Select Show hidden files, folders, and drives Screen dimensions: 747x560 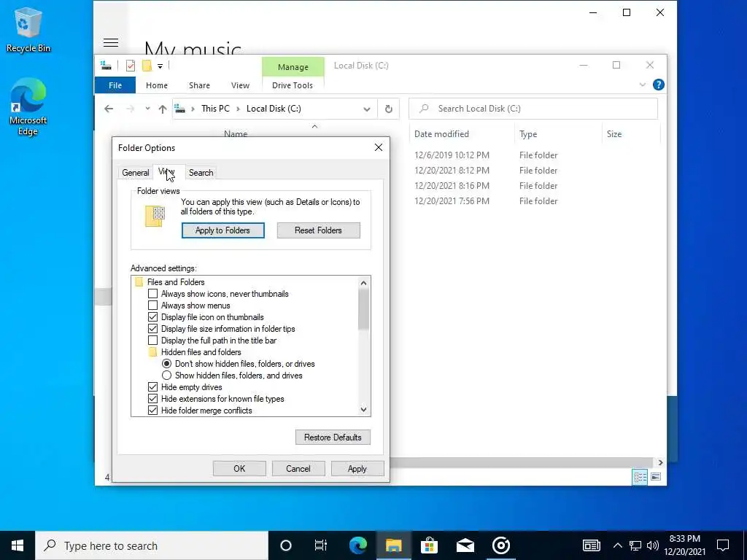pos(166,376)
